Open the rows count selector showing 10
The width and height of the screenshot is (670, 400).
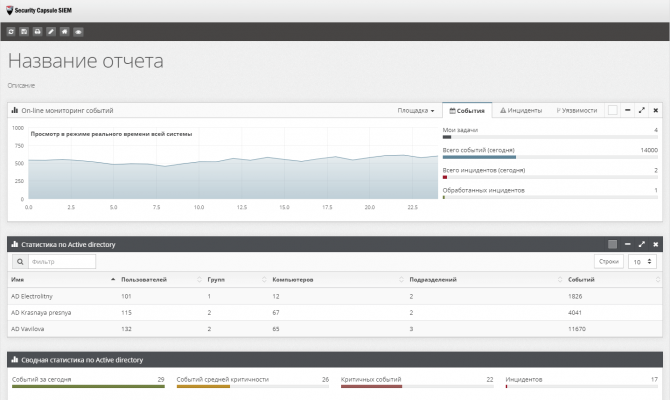click(x=642, y=262)
